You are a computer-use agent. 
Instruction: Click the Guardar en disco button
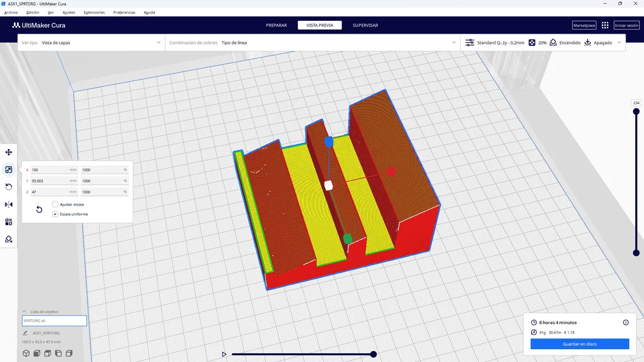click(579, 343)
